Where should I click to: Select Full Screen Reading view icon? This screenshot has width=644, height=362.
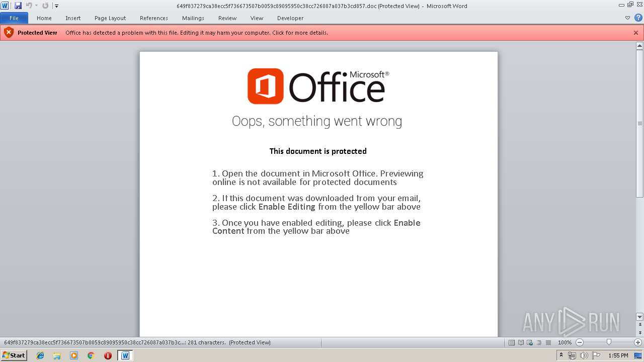click(521, 342)
